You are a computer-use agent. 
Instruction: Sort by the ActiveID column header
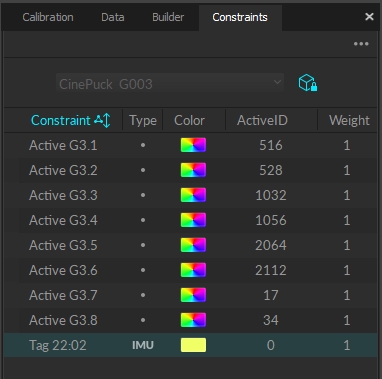[262, 120]
